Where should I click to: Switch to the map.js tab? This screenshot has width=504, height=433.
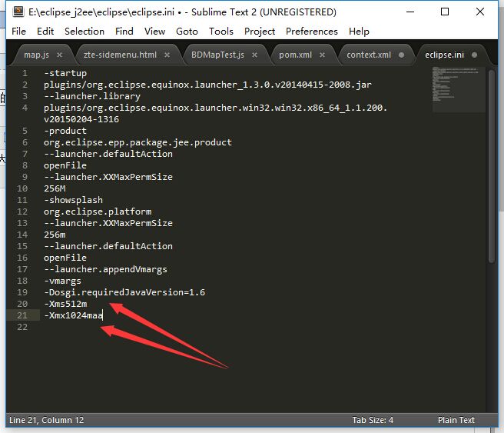(37, 55)
